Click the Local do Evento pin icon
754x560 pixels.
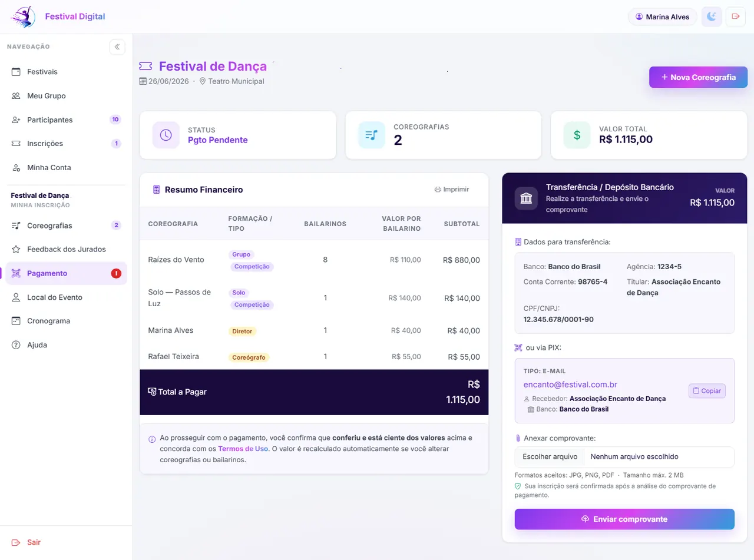(x=16, y=297)
